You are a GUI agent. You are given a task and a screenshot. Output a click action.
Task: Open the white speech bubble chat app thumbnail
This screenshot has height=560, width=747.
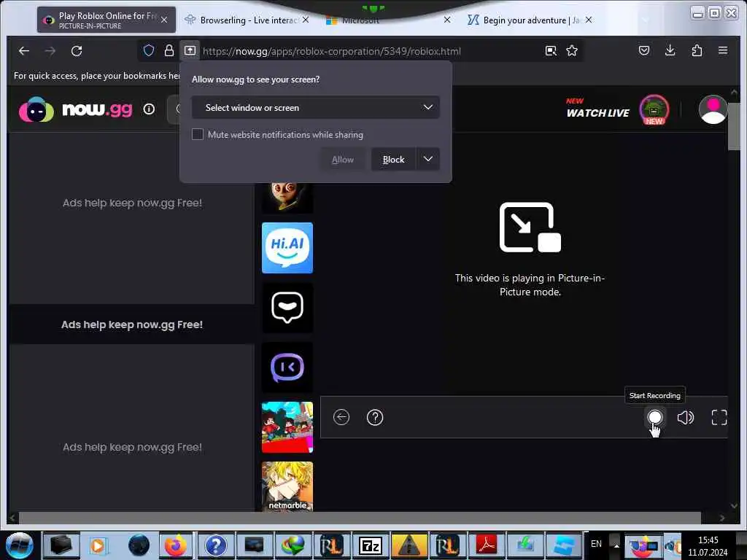click(x=287, y=308)
